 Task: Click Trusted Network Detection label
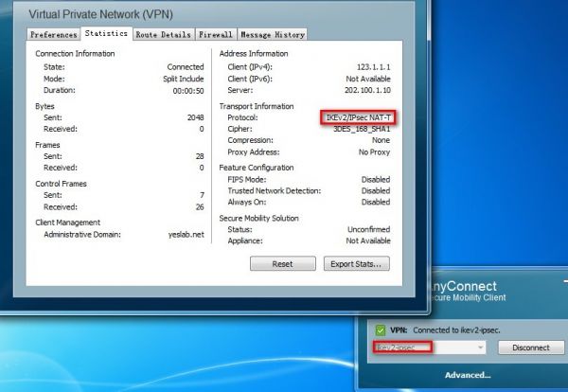pos(275,191)
